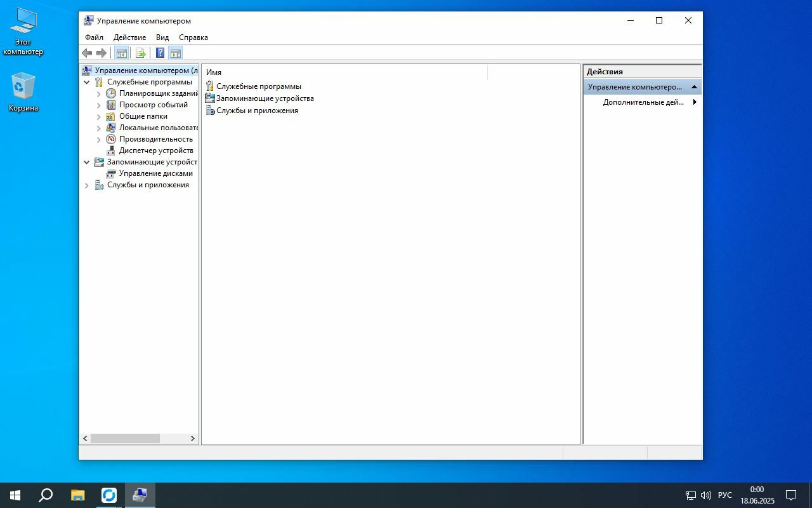Select Disk Management (Управление дисками) in tree

click(x=155, y=173)
